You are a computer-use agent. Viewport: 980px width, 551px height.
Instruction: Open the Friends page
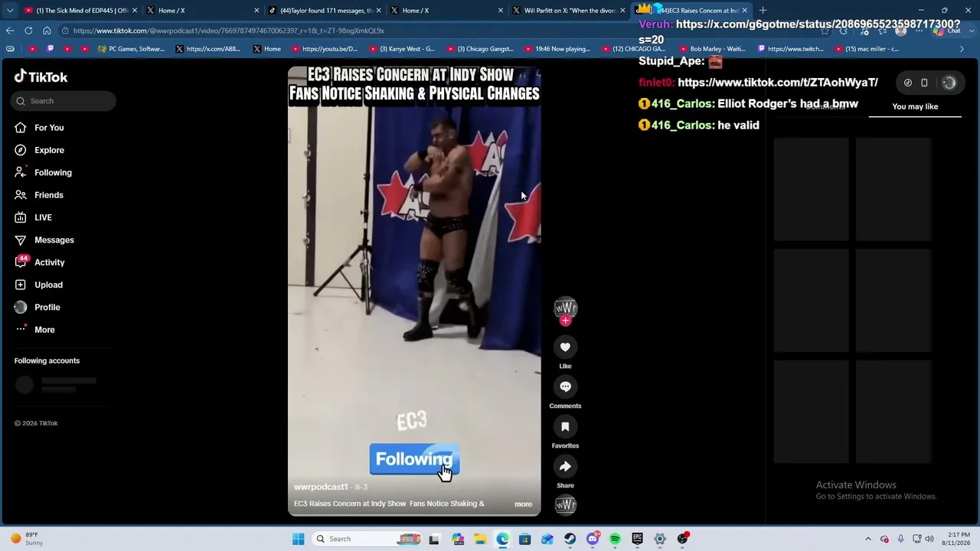(x=39, y=195)
